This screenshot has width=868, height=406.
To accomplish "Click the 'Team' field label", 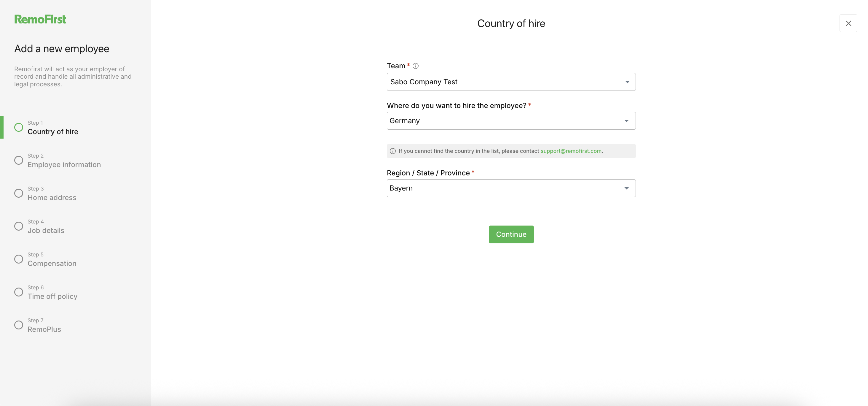I will (x=395, y=66).
